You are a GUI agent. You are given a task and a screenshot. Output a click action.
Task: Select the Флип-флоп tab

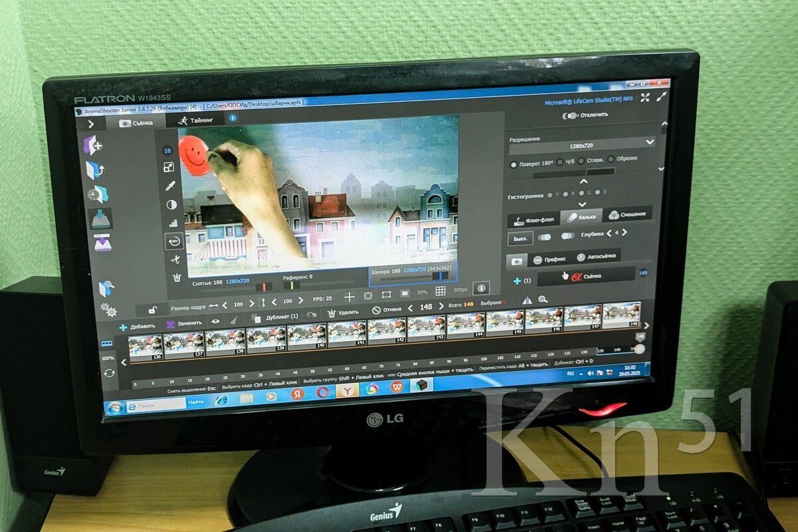click(534, 221)
